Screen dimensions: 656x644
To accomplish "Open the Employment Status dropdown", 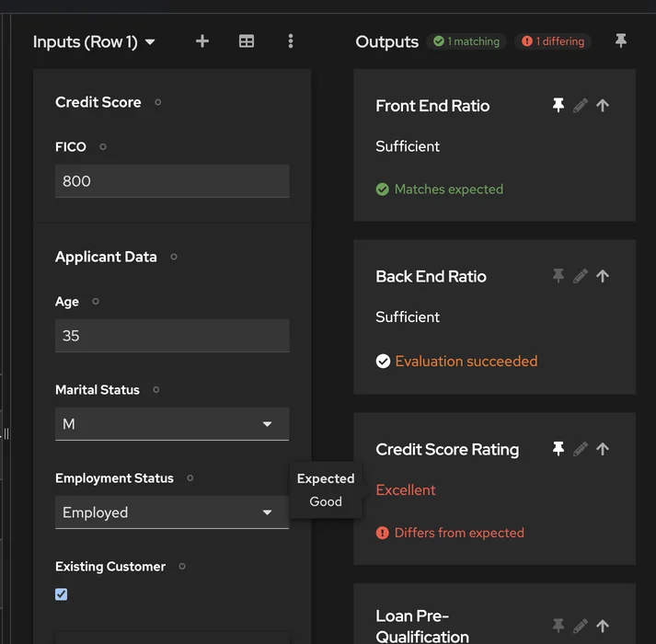I will pos(172,512).
